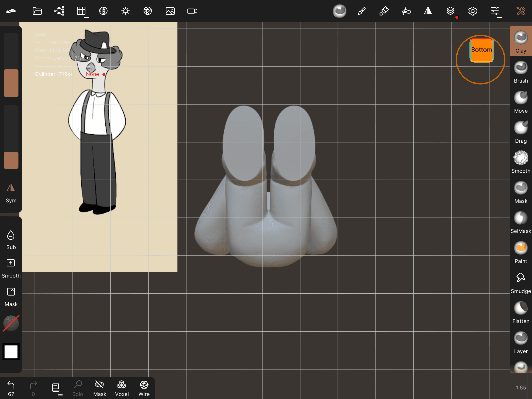Screen dimensions: 532x399
Task: Select the Smooth brush tool
Action: 521,162
